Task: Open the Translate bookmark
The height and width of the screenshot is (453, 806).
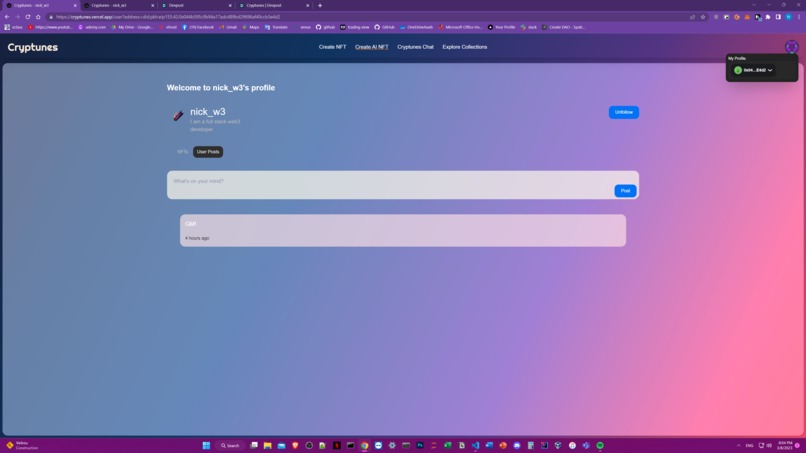Action: 277,27
